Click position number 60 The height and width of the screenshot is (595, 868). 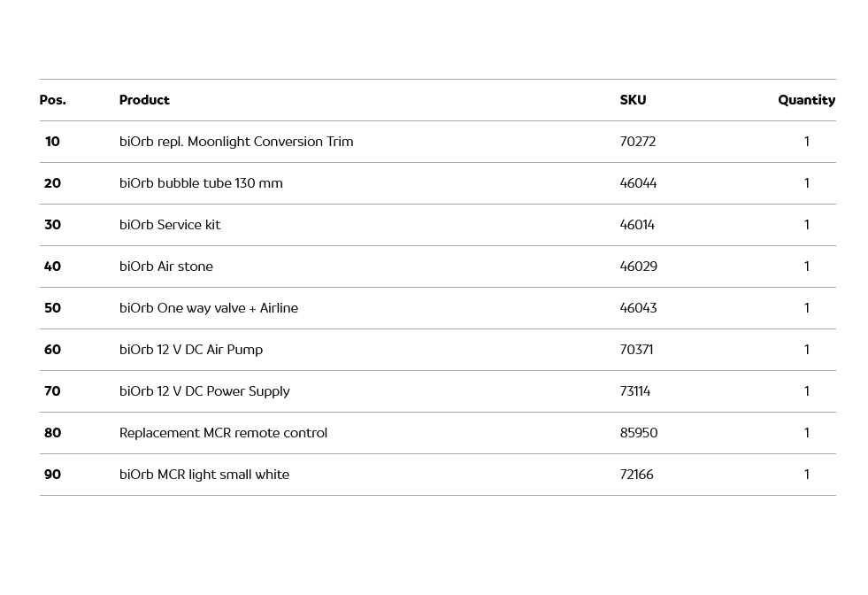[52, 350]
